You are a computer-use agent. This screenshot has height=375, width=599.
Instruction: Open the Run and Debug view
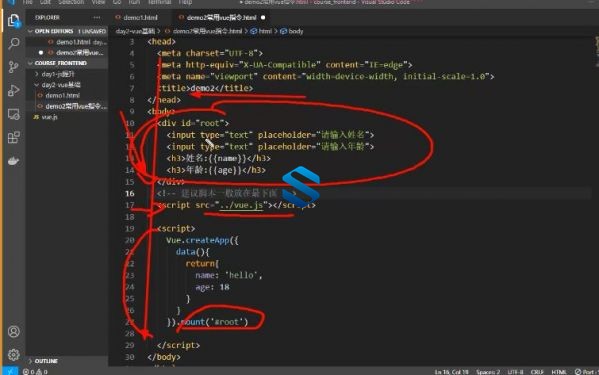pyautogui.click(x=14, y=91)
